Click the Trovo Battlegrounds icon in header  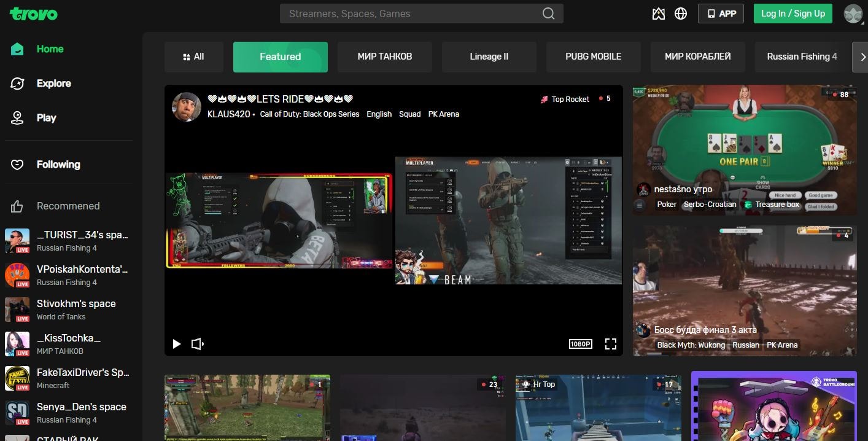coord(659,14)
